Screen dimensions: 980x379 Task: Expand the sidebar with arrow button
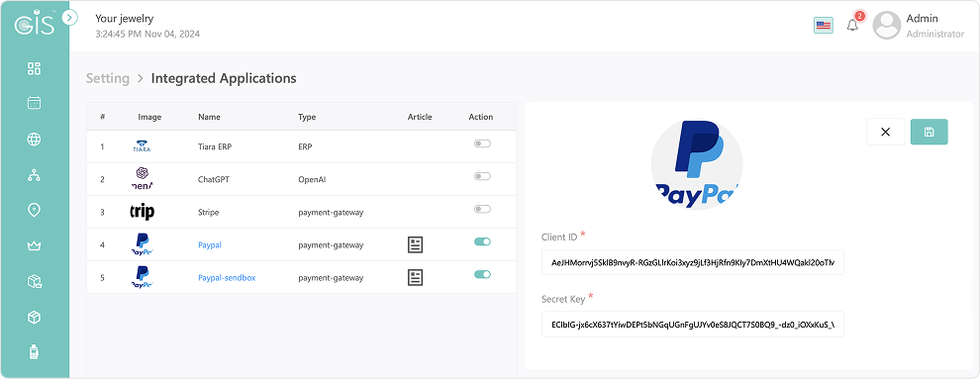click(70, 18)
